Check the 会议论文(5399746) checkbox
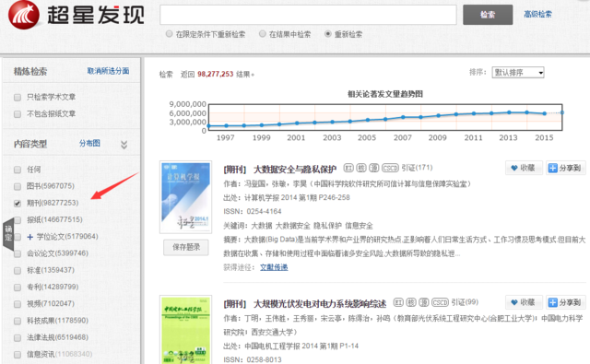Viewport: 590px width, 364px height. (x=18, y=253)
